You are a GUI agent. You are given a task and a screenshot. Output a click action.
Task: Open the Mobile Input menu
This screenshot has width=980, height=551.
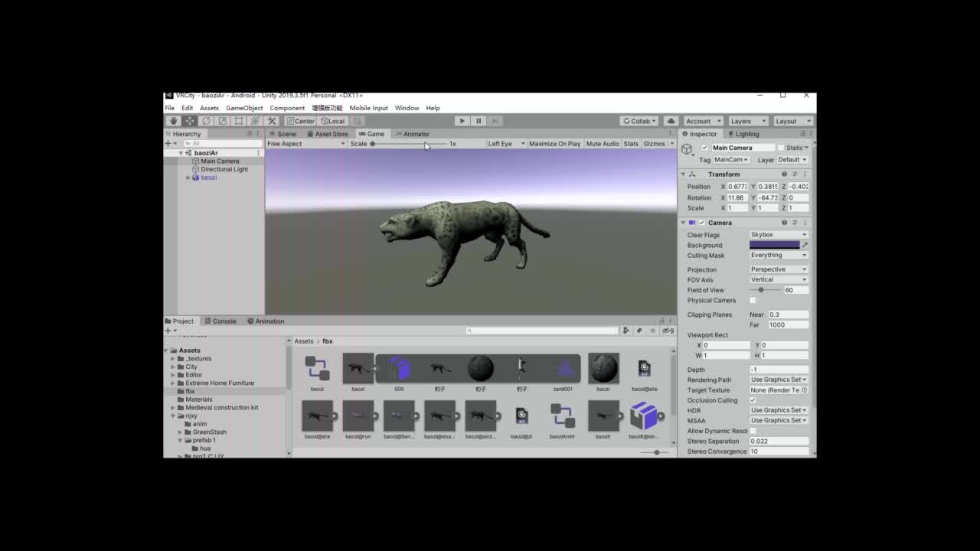click(x=368, y=108)
